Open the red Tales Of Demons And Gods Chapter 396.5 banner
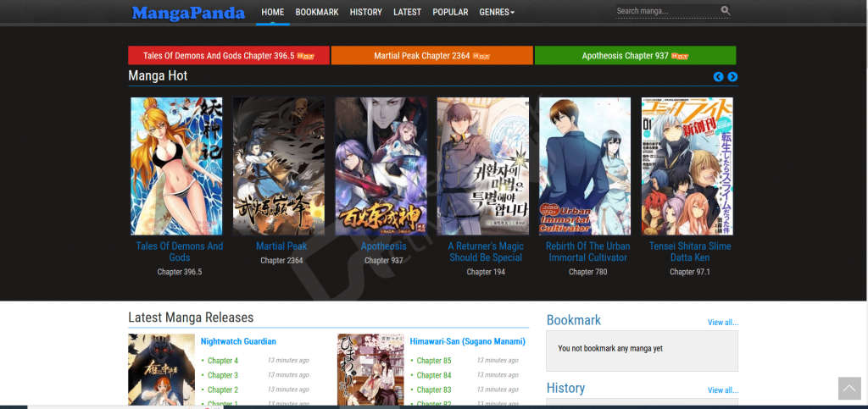Screen dimensions: 868x409 (229, 55)
